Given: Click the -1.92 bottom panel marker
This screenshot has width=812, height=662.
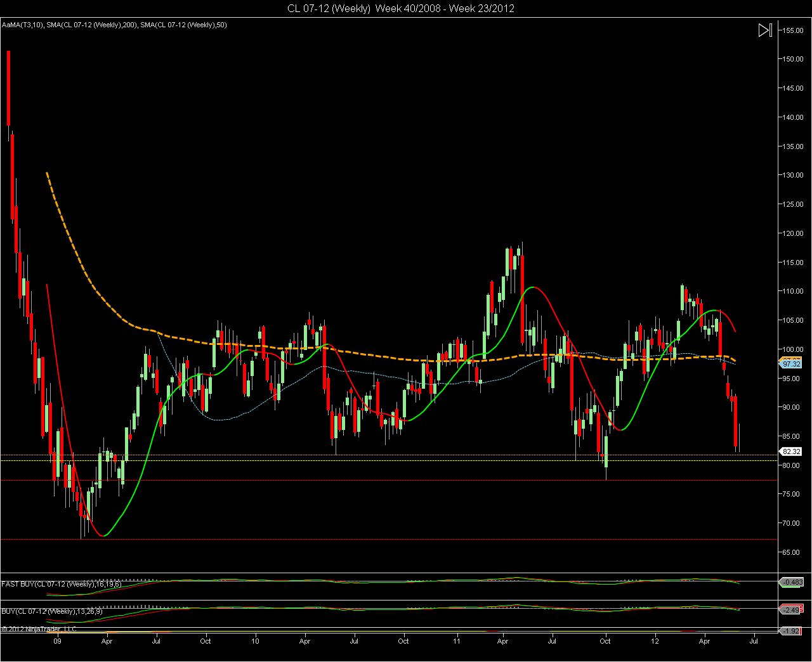Looking at the screenshot, I should (x=790, y=631).
